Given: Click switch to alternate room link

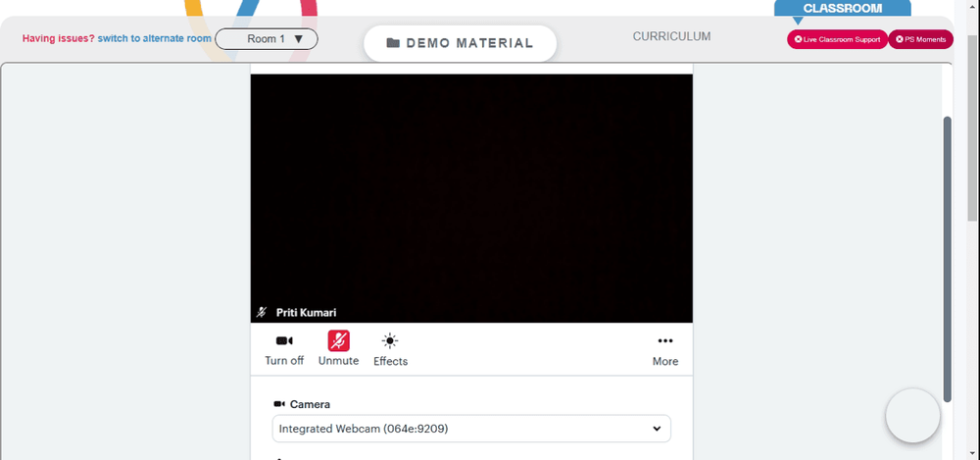Looking at the screenshot, I should click(155, 39).
